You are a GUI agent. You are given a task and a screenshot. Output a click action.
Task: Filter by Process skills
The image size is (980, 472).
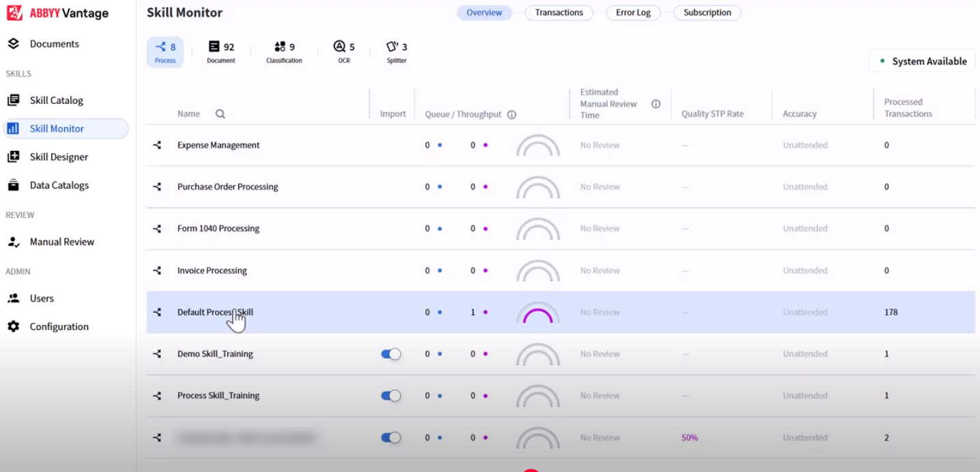(x=165, y=53)
